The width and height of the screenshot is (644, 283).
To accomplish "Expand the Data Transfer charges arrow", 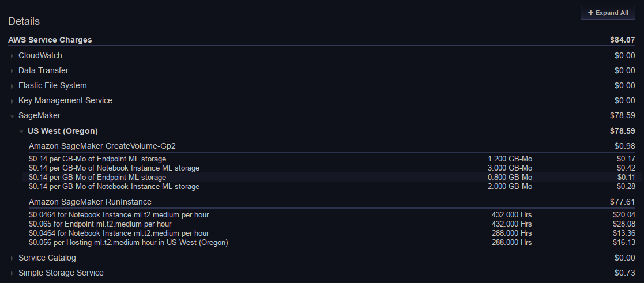I will pyautogui.click(x=12, y=71).
